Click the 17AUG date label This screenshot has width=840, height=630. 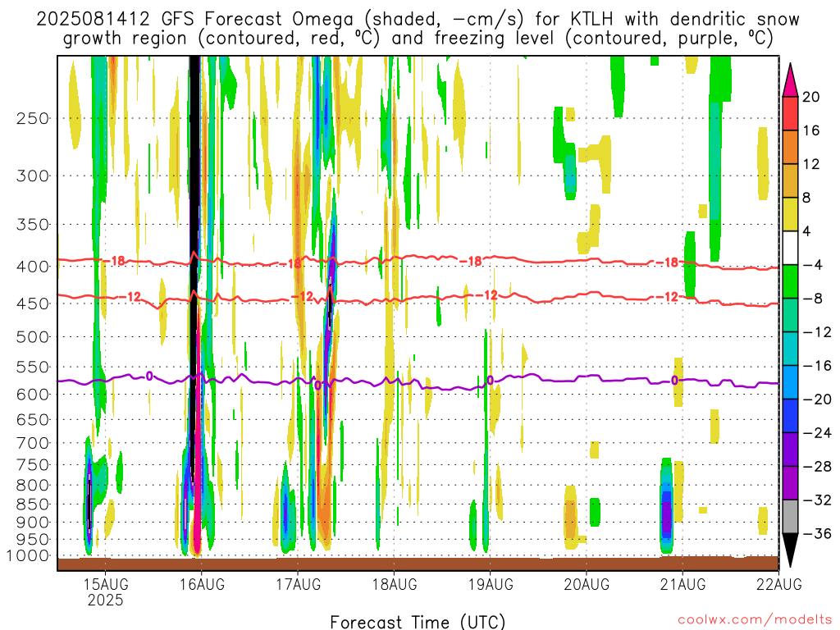click(299, 584)
